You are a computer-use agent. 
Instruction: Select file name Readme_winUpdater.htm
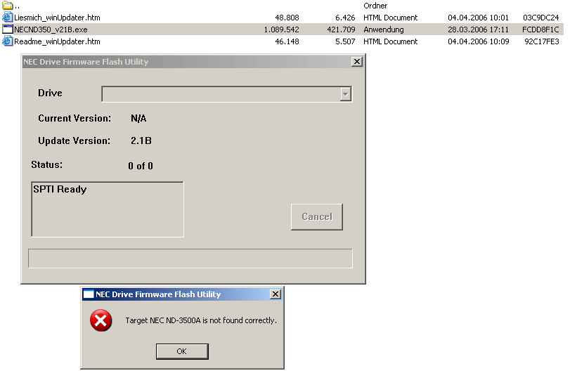pyautogui.click(x=57, y=41)
